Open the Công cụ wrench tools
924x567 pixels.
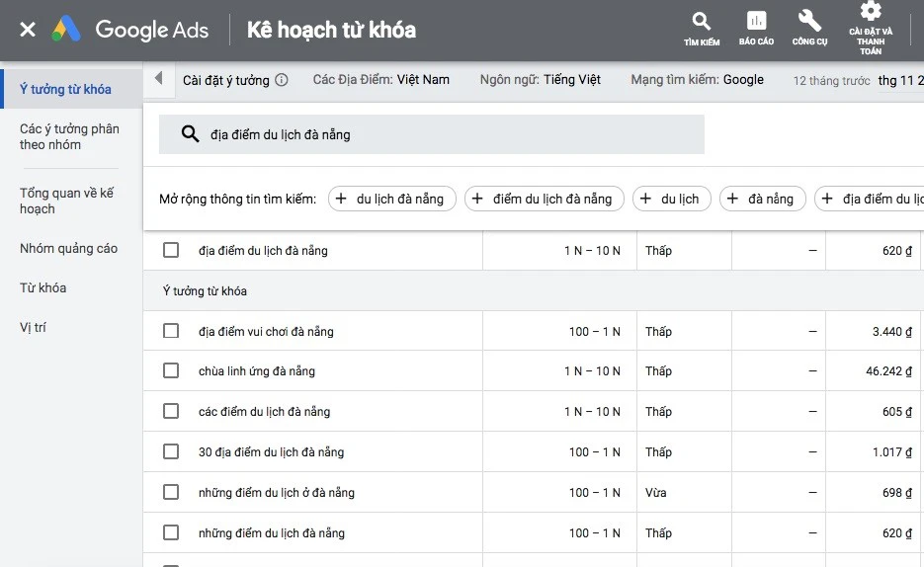809,28
